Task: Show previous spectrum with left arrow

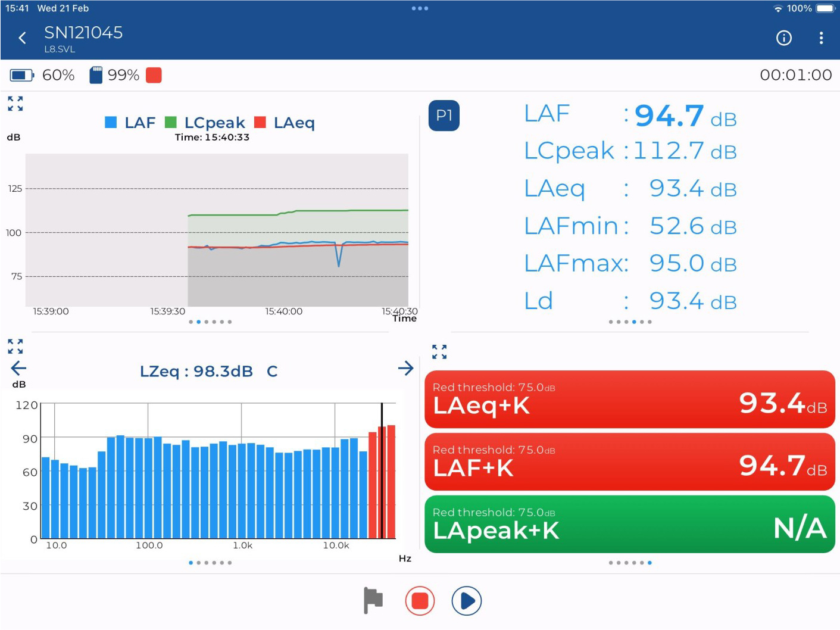Action: (x=19, y=368)
